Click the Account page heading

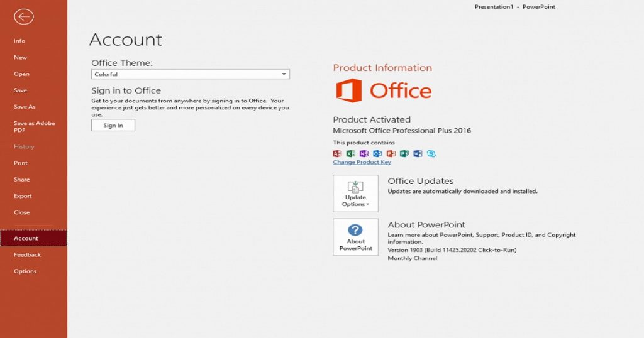(x=126, y=40)
